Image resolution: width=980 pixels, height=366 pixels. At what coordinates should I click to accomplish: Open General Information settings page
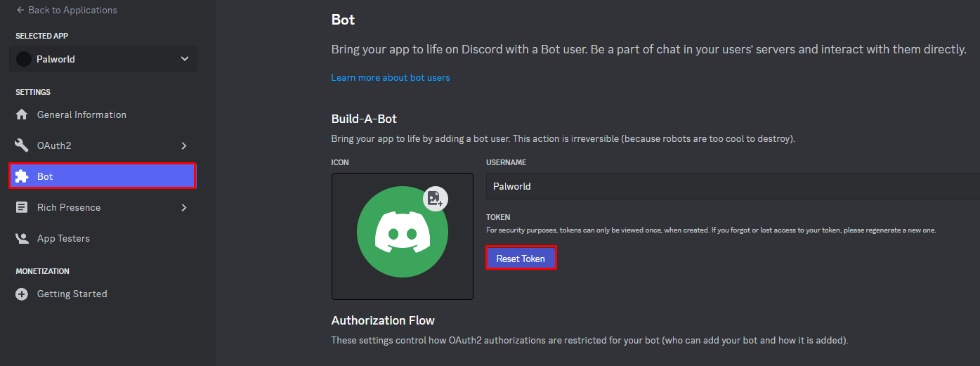coord(81,115)
